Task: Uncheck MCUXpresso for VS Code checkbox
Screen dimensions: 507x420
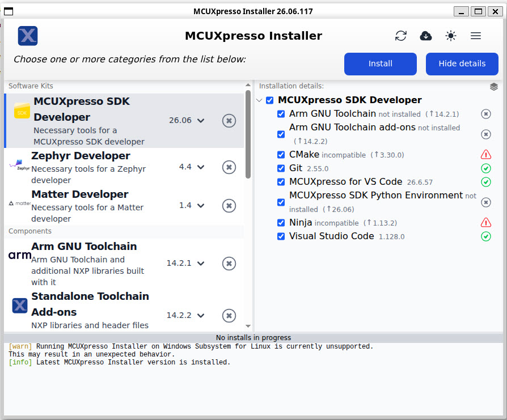Action: [281, 182]
